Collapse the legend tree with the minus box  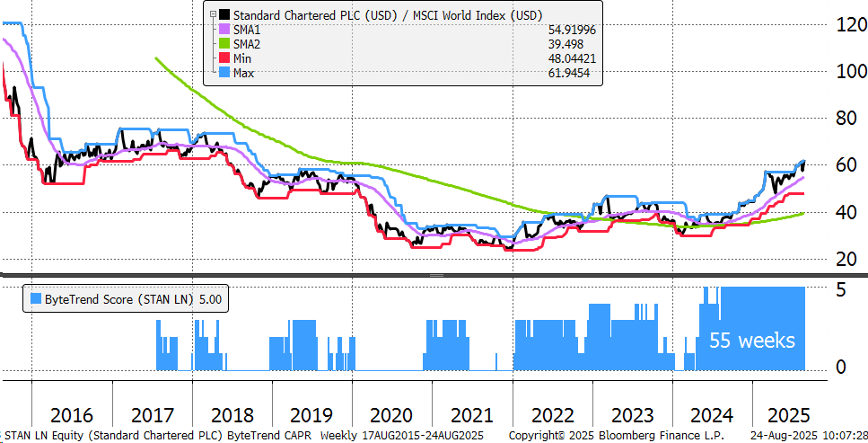coord(213,14)
